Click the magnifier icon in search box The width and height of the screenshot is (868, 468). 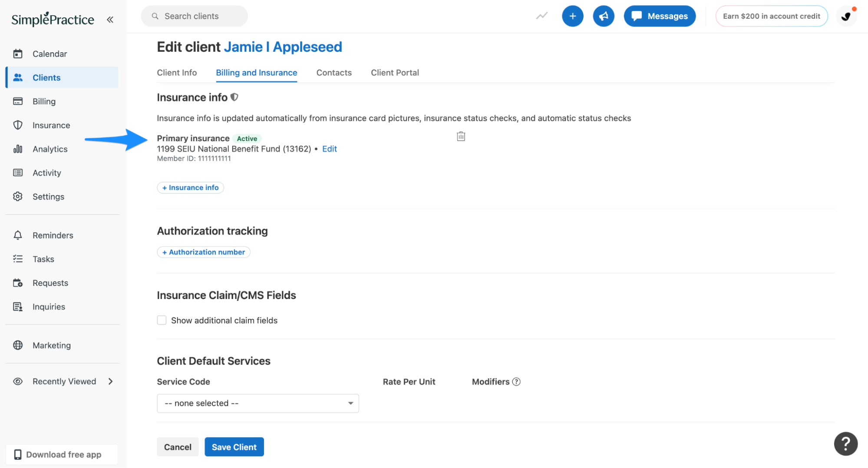(x=155, y=16)
